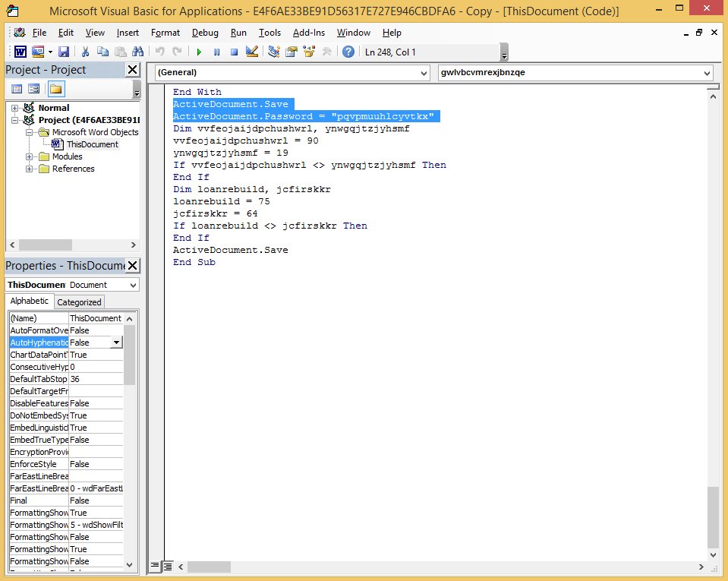Open the File menu

[39, 33]
